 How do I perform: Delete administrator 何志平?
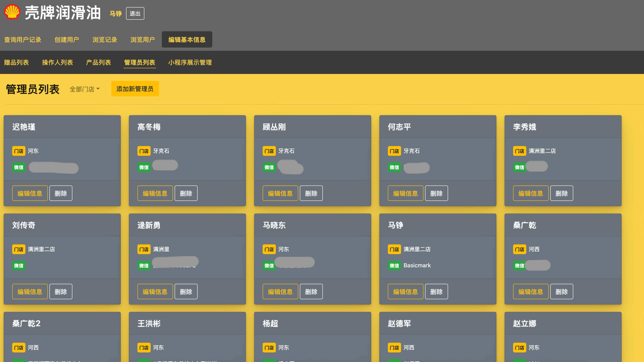(x=436, y=193)
